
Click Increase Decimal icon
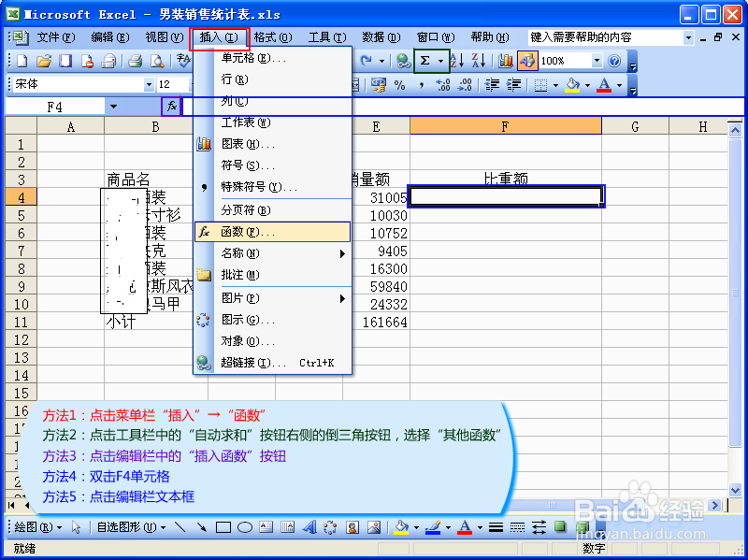(x=442, y=85)
